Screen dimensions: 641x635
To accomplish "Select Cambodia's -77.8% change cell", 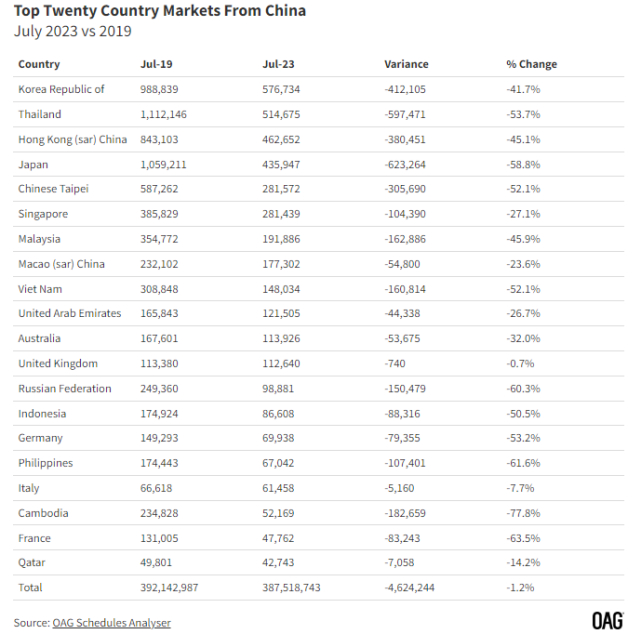I will 524,513.
